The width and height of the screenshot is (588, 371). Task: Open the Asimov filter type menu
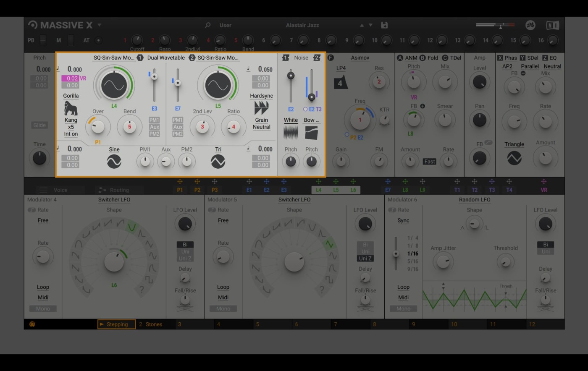click(360, 57)
